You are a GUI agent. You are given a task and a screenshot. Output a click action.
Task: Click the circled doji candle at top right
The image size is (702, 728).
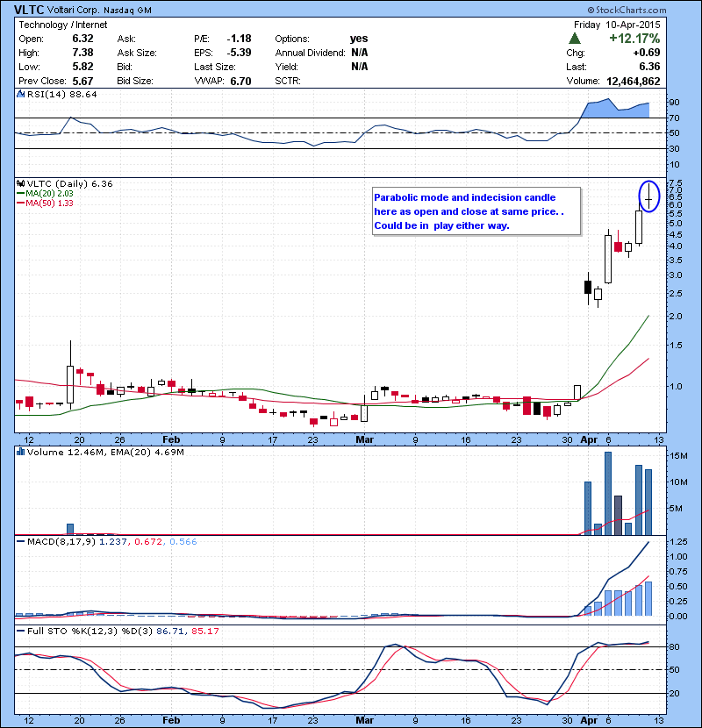(648, 196)
